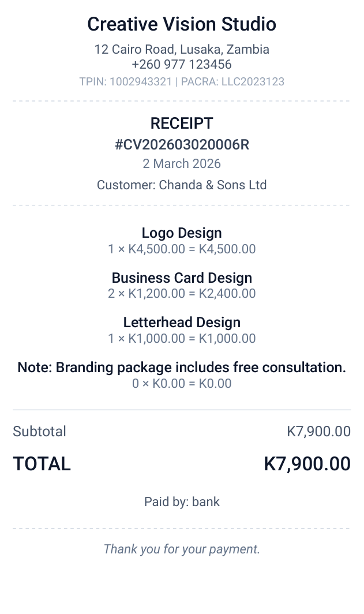
Task: Click the RECEIPT title
Action: (x=182, y=123)
